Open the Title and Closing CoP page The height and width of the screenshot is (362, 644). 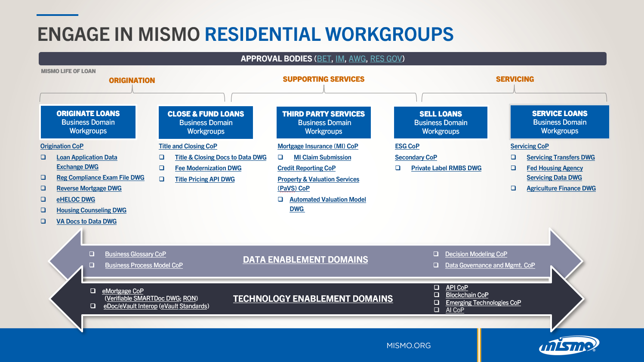click(188, 146)
